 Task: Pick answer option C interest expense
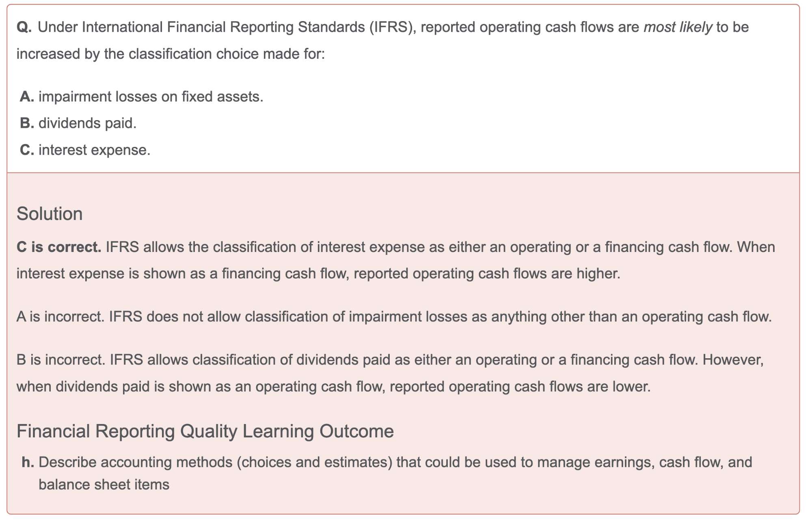(94, 150)
